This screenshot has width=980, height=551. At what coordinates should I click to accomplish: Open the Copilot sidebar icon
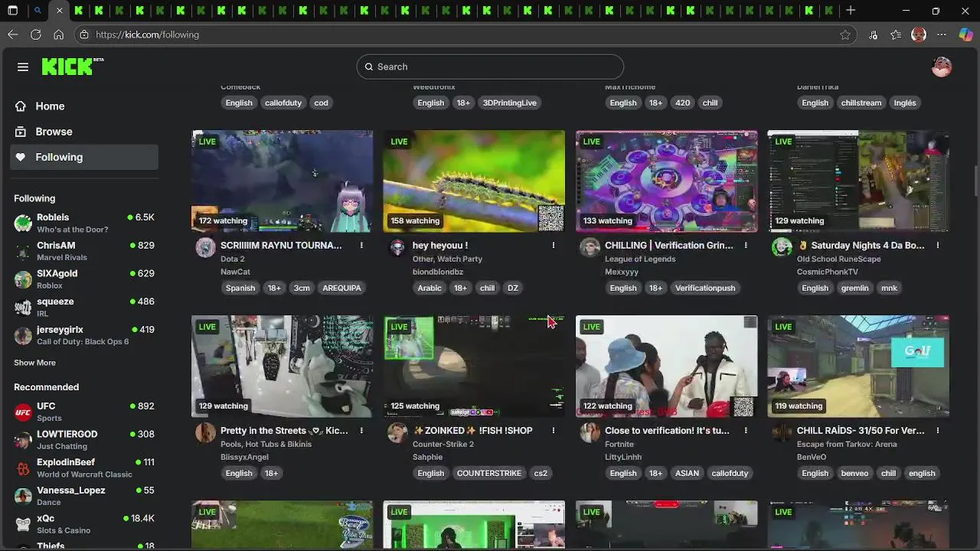coord(965,34)
